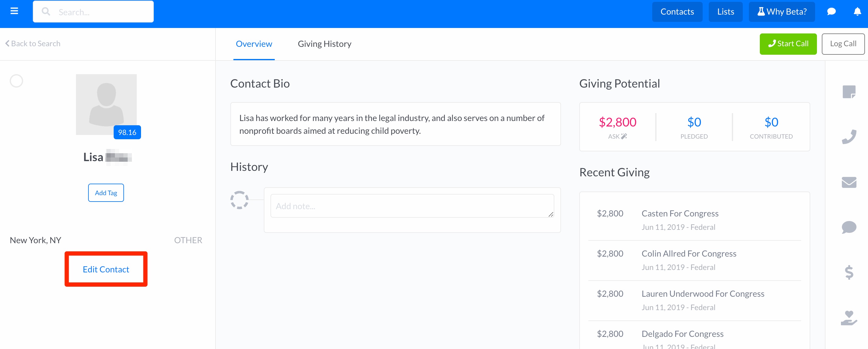Select the Overview tab
The image size is (868, 349).
254,44
